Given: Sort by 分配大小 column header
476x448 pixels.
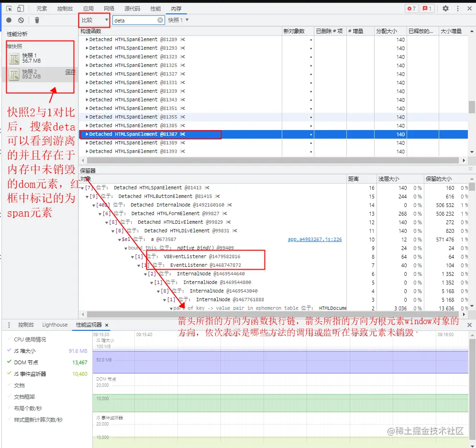Looking at the screenshot, I should 390,31.
